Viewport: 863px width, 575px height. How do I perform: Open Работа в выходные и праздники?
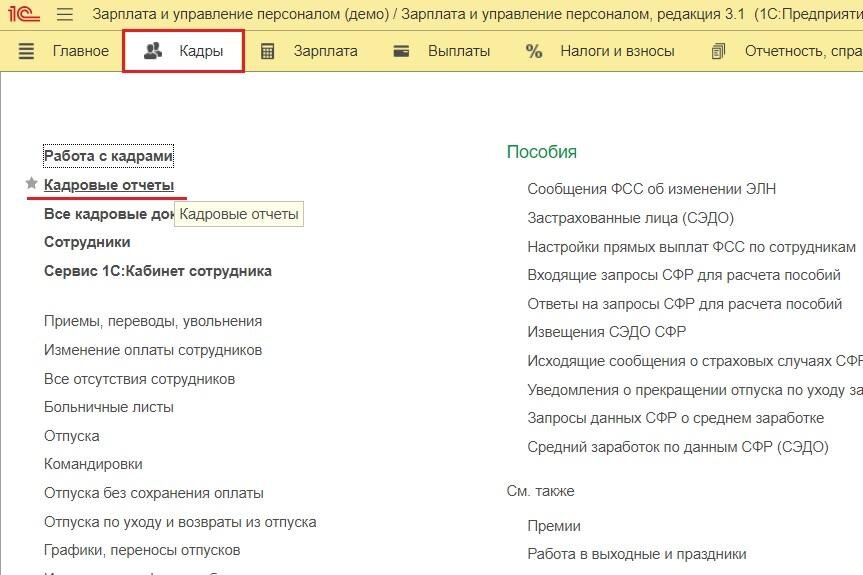[637, 554]
